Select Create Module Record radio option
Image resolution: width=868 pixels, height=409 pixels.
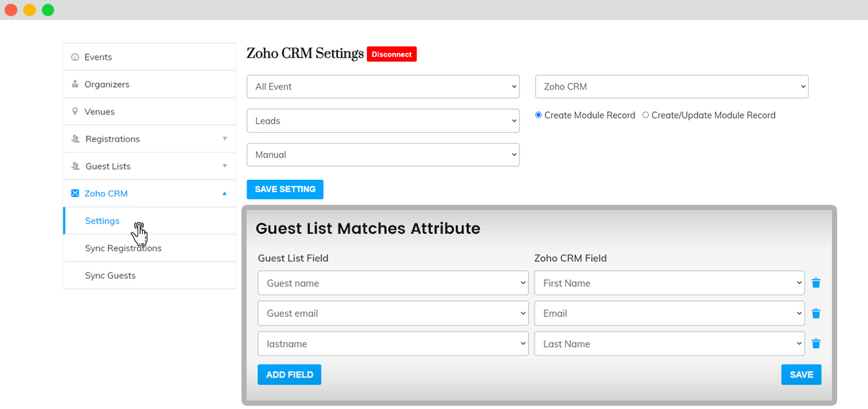[539, 115]
